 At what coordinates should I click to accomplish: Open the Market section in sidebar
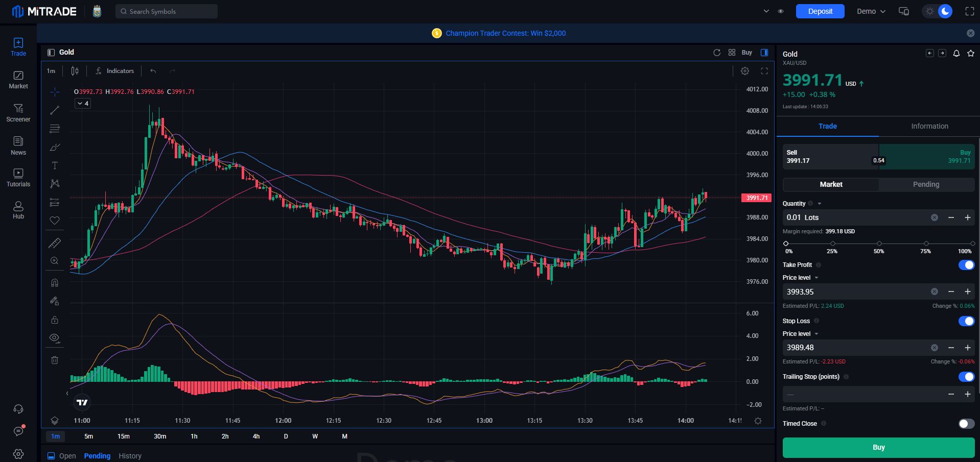click(18, 80)
